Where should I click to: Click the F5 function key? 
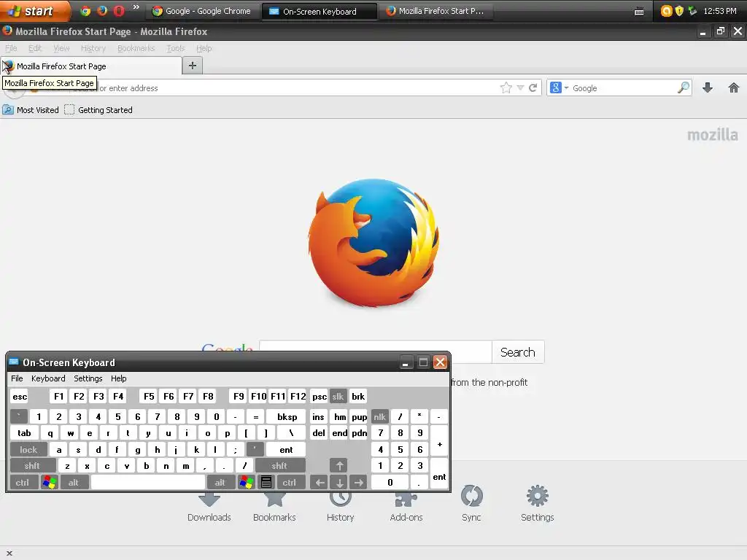(149, 396)
